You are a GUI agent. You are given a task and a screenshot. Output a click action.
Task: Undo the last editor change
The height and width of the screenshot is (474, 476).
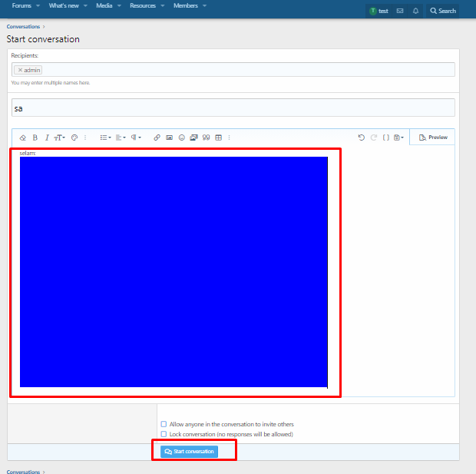pos(362,138)
